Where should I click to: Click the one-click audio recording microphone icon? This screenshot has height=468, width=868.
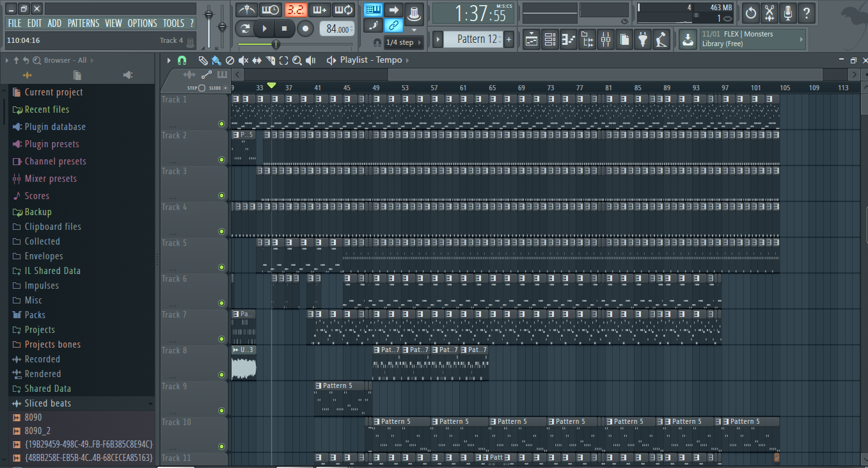coord(788,12)
